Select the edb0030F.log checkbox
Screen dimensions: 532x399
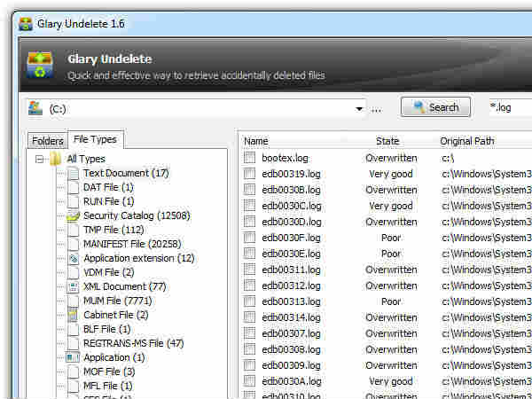(x=250, y=237)
